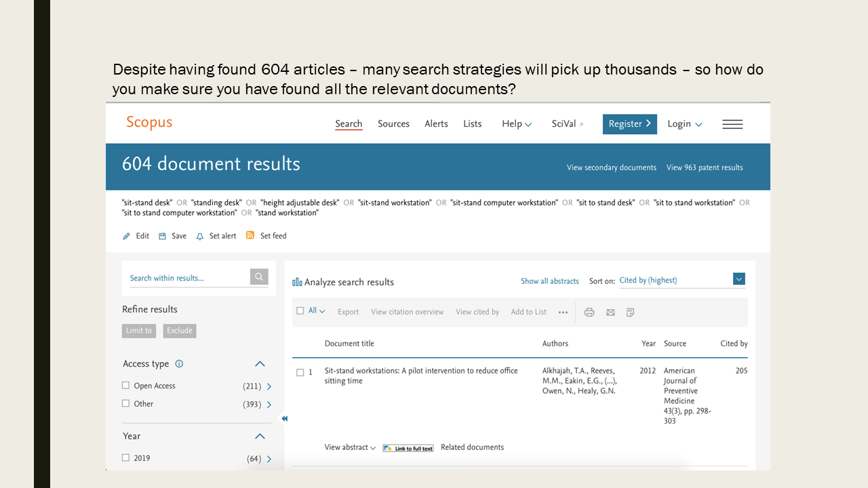Click the Search within results field
Viewport: 868px width, 488px height.
[189, 278]
